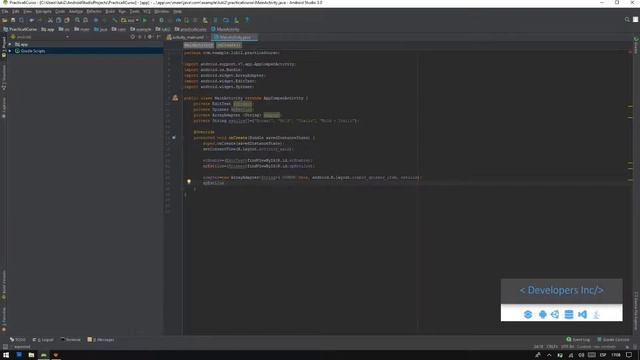640x360 pixels.
Task: Open the VCS menu
Action: [x=147, y=11]
